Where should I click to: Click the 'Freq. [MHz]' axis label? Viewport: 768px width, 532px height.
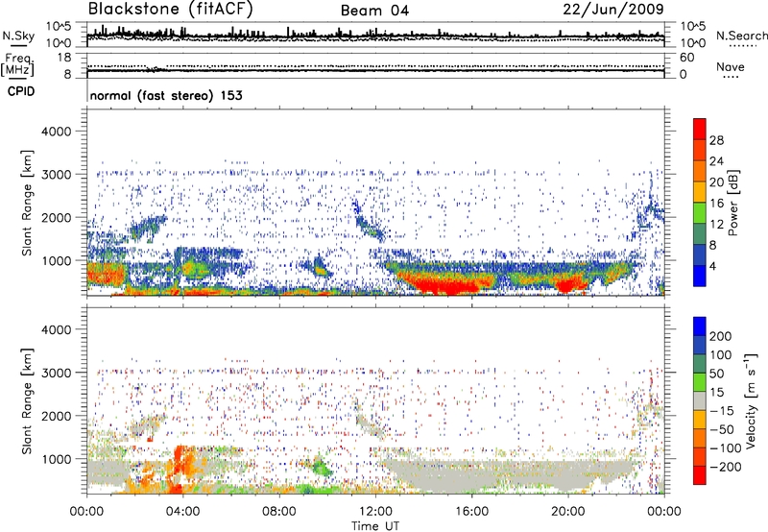pos(17,64)
